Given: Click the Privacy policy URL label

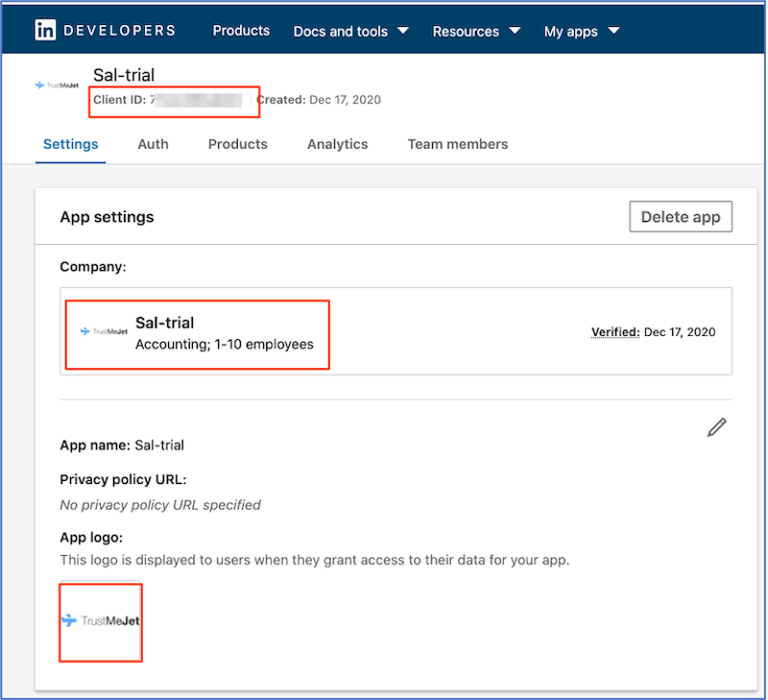Looking at the screenshot, I should (x=123, y=479).
